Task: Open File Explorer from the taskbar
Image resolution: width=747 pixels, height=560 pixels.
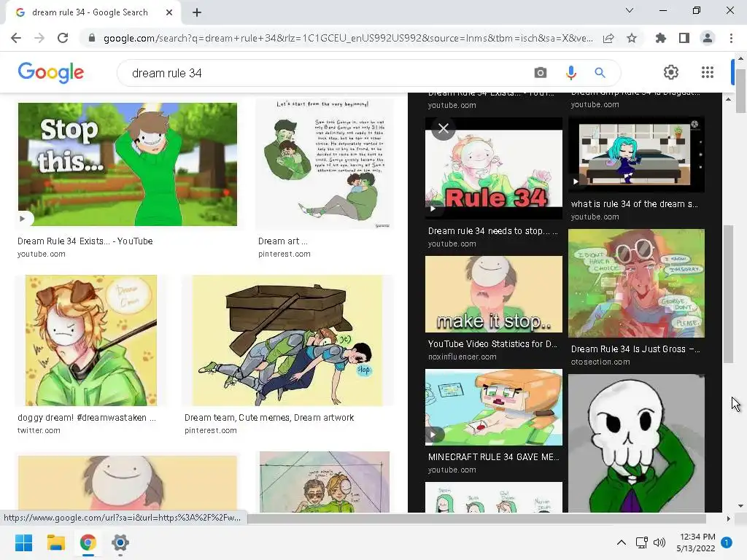Action: click(x=55, y=542)
